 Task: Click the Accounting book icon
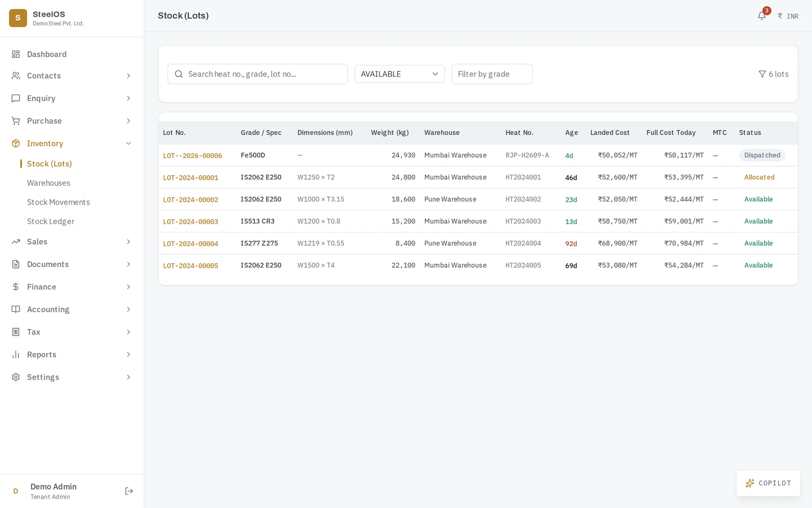pyautogui.click(x=16, y=309)
